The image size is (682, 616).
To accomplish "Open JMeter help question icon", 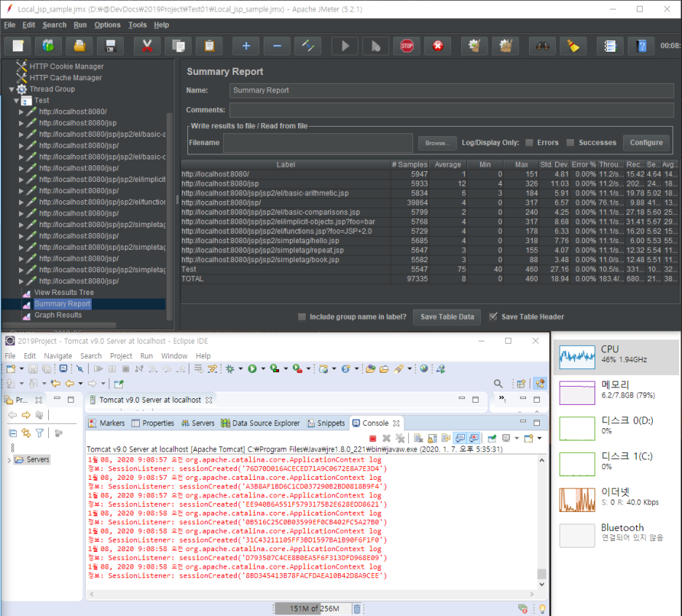I will [x=641, y=46].
